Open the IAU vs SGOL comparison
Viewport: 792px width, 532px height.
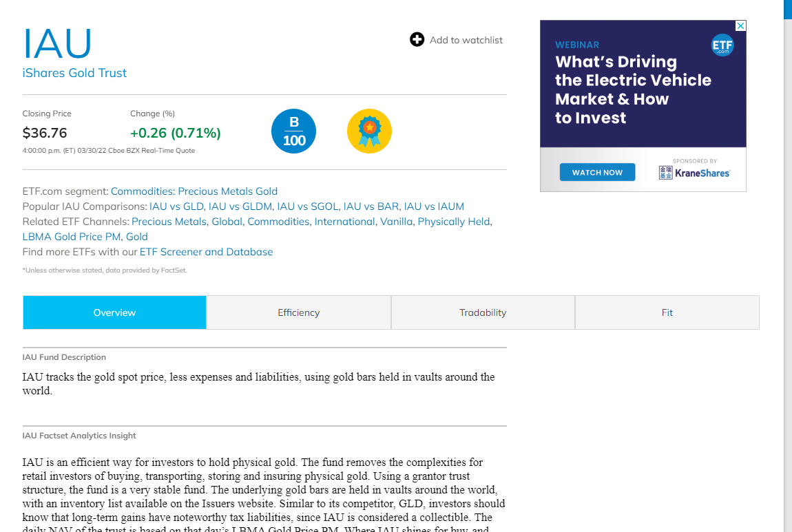click(x=308, y=206)
